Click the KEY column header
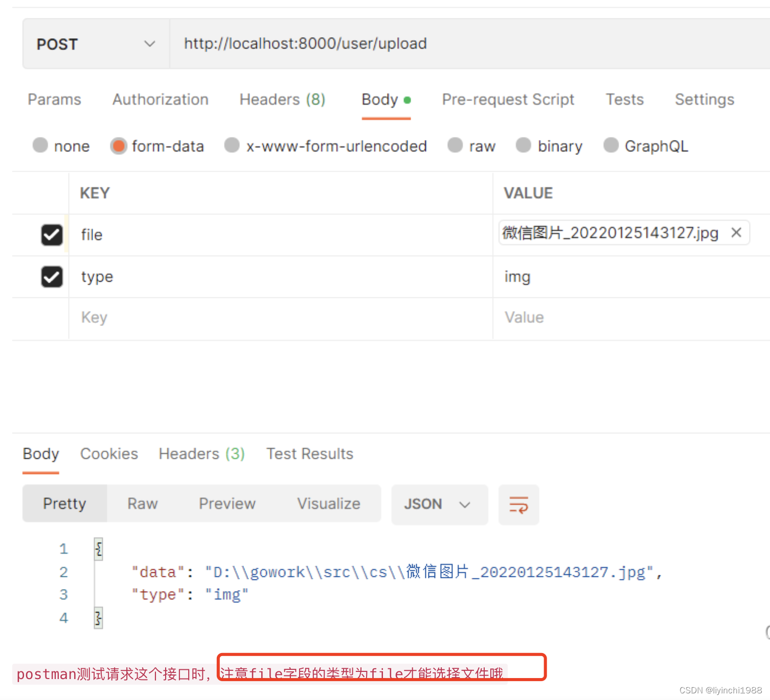Screen dimensions: 770x700 pos(95,193)
